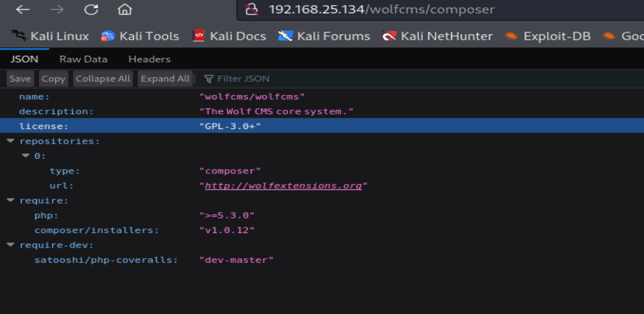Click the Save button
The height and width of the screenshot is (314, 644).
(x=20, y=78)
